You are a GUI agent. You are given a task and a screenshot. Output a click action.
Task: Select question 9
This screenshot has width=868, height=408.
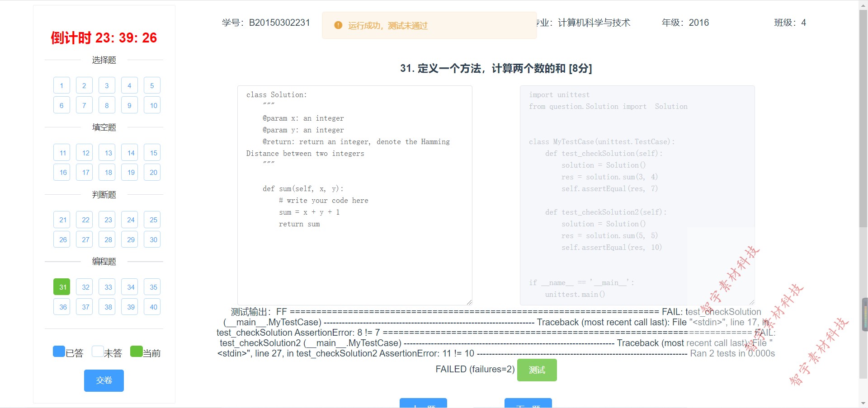tap(129, 105)
